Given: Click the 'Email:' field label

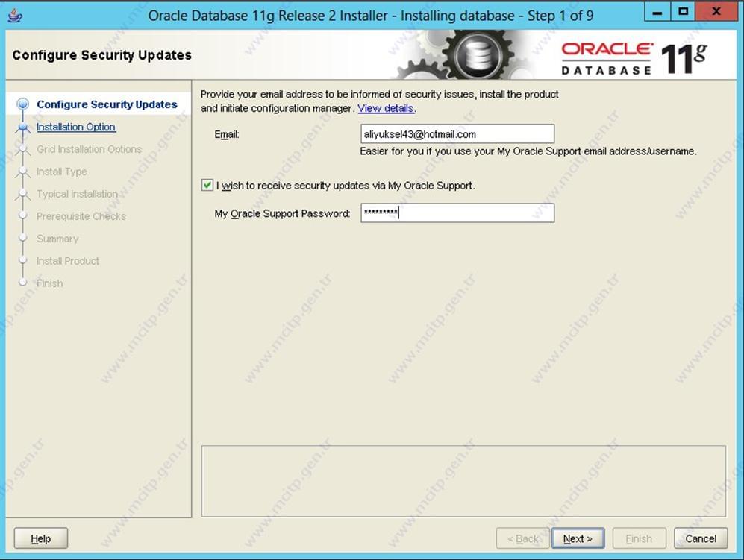Looking at the screenshot, I should click(x=227, y=134).
